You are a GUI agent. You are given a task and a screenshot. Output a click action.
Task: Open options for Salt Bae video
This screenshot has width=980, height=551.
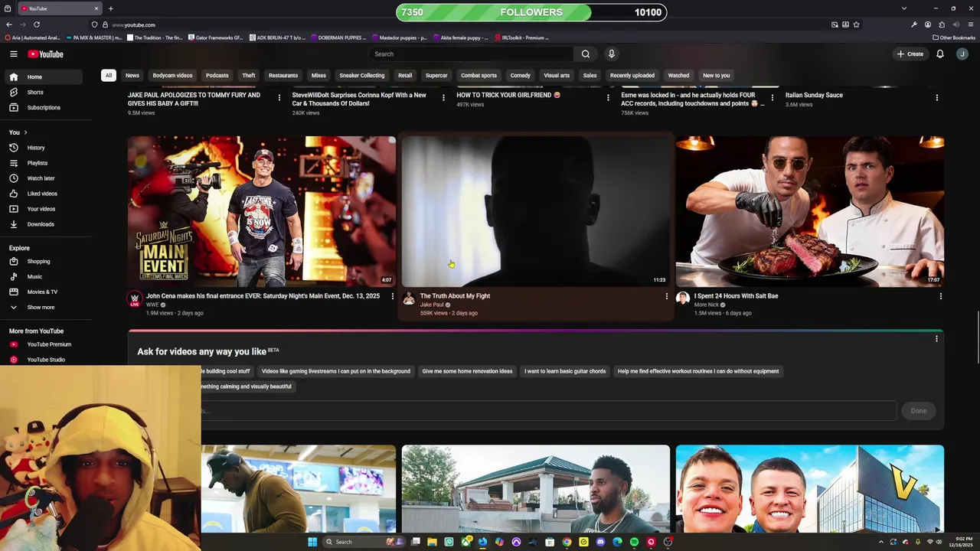click(x=940, y=296)
